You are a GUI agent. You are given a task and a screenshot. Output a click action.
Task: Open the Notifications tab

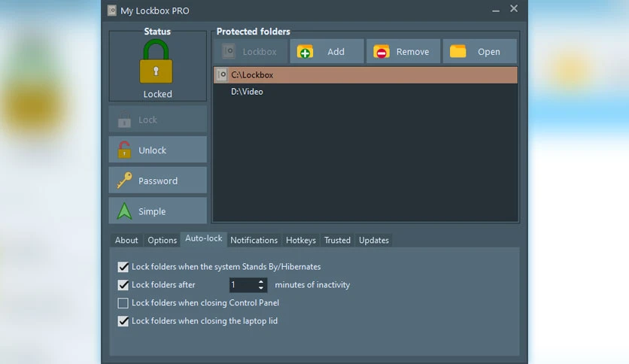click(x=254, y=240)
